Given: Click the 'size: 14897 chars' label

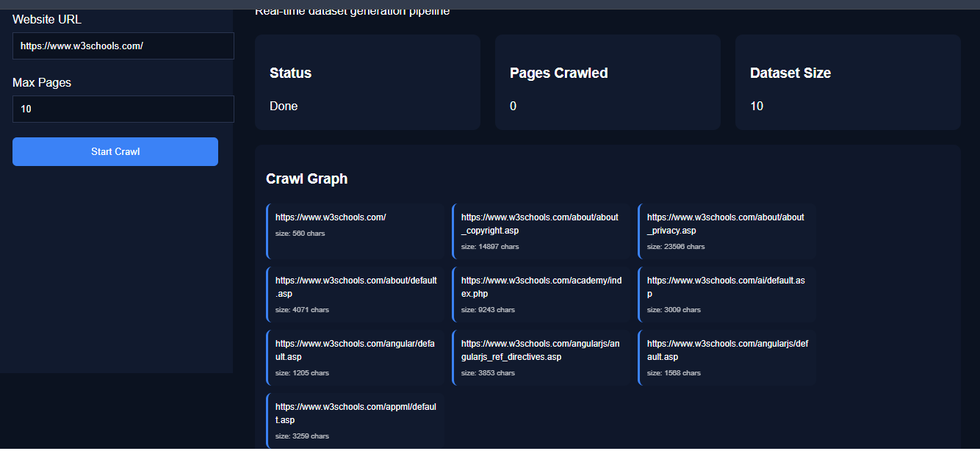Looking at the screenshot, I should [490, 247].
